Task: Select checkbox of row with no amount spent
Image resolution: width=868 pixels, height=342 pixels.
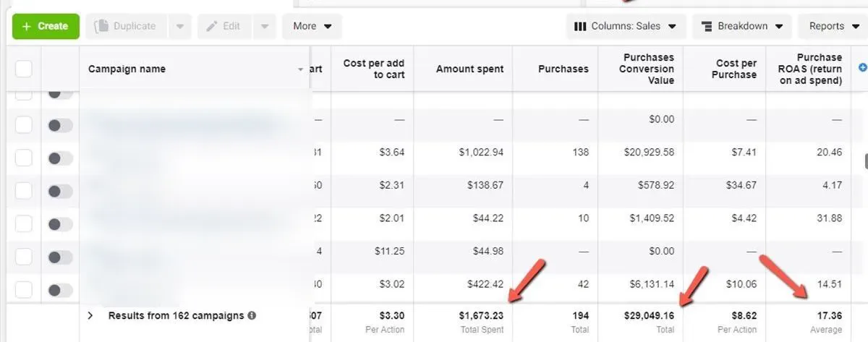Action: (24, 125)
